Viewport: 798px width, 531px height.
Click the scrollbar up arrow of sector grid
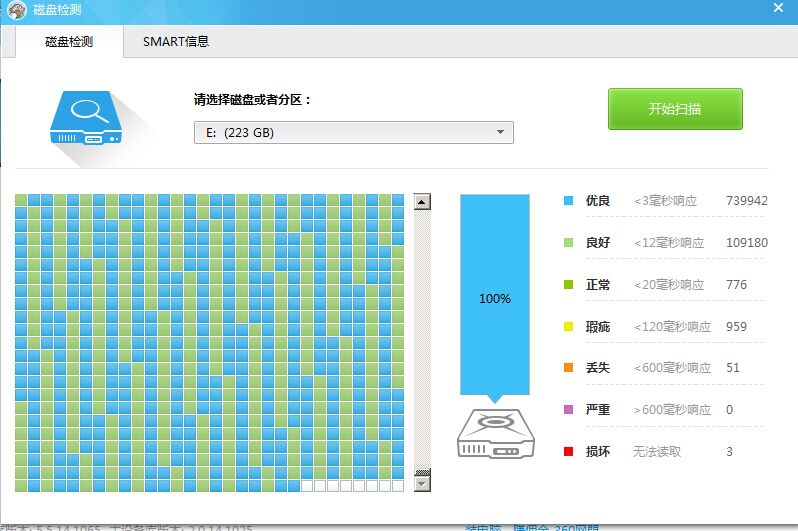422,202
